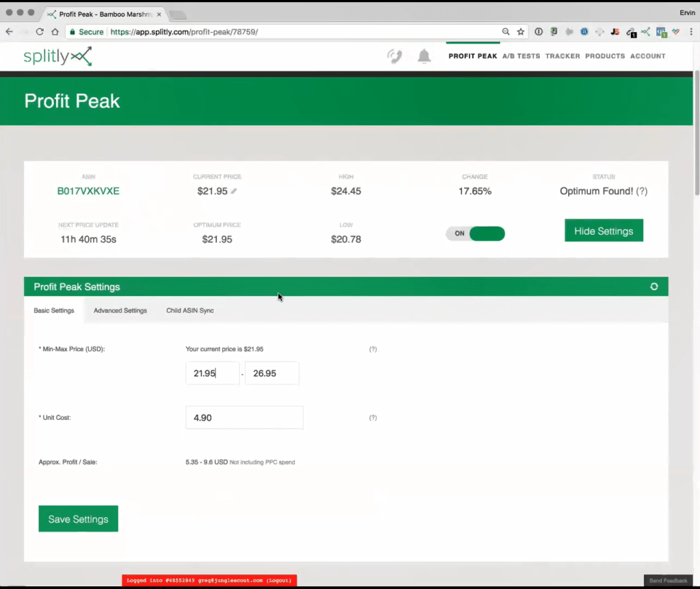Viewport: 700px width, 589px height.
Task: Click the refresh icon in Profit Peak Settings header
Action: click(x=654, y=287)
